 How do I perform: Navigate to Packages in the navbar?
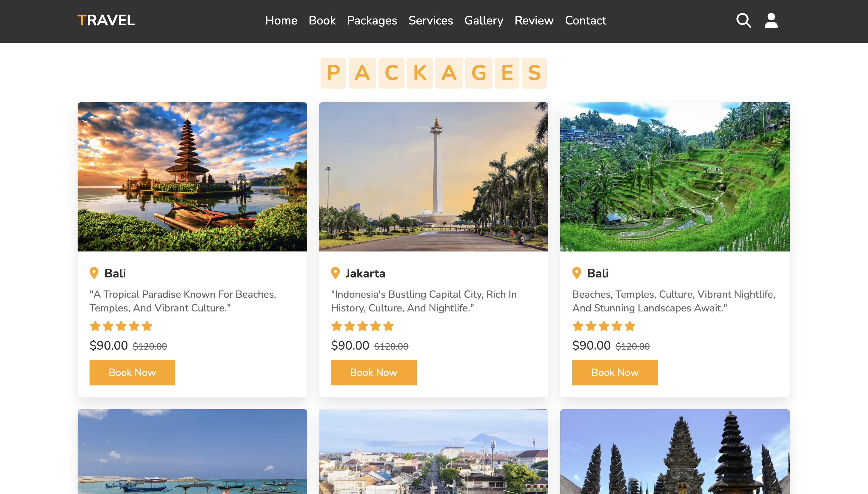click(x=372, y=20)
